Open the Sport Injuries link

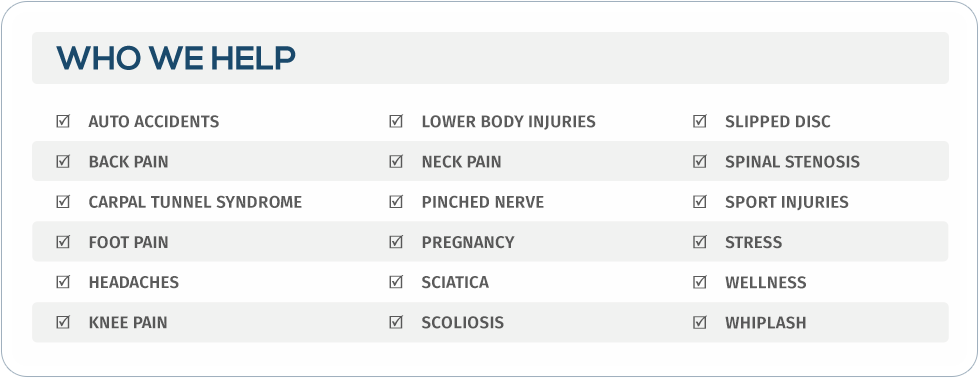tap(787, 202)
